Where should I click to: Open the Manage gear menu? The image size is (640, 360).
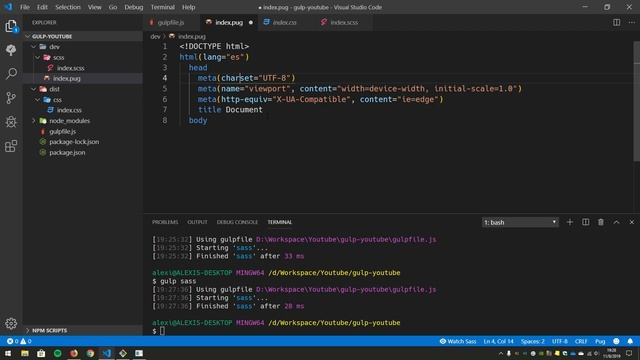tap(11, 323)
